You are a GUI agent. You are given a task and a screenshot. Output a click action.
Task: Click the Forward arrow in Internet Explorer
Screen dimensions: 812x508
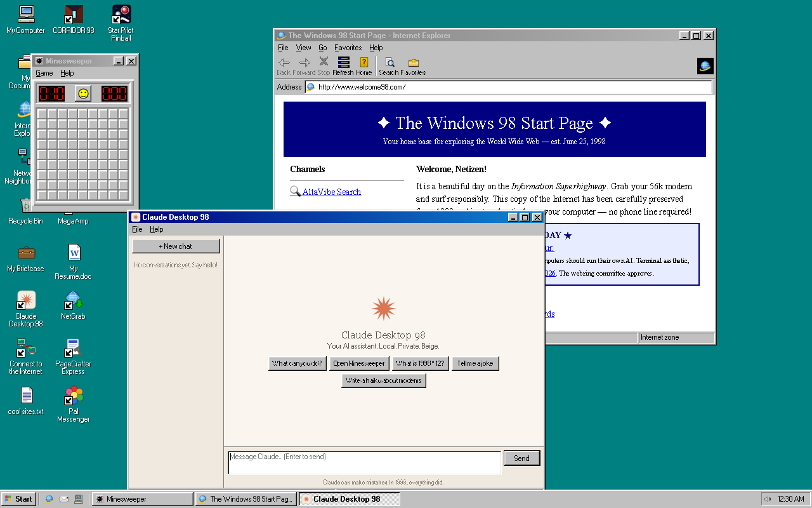point(304,65)
